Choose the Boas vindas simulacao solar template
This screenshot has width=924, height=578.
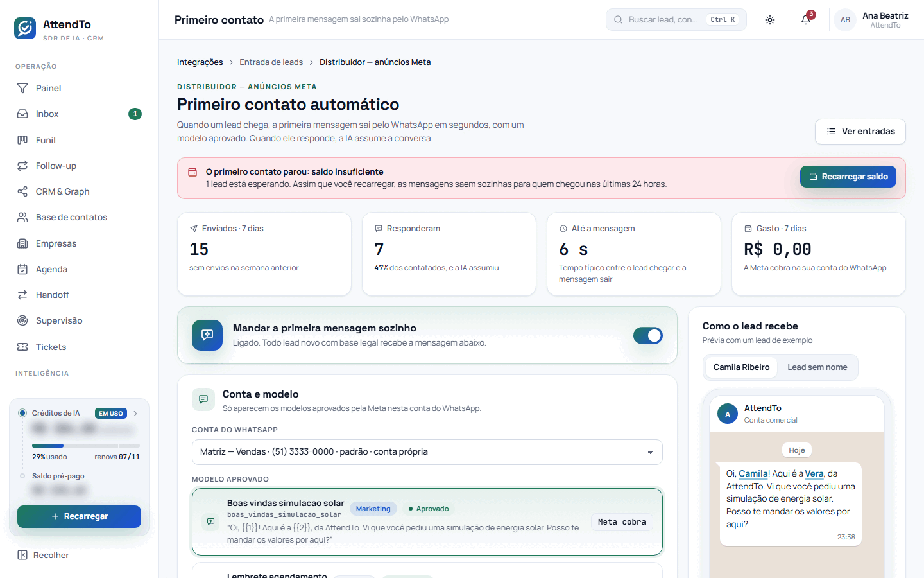point(427,521)
